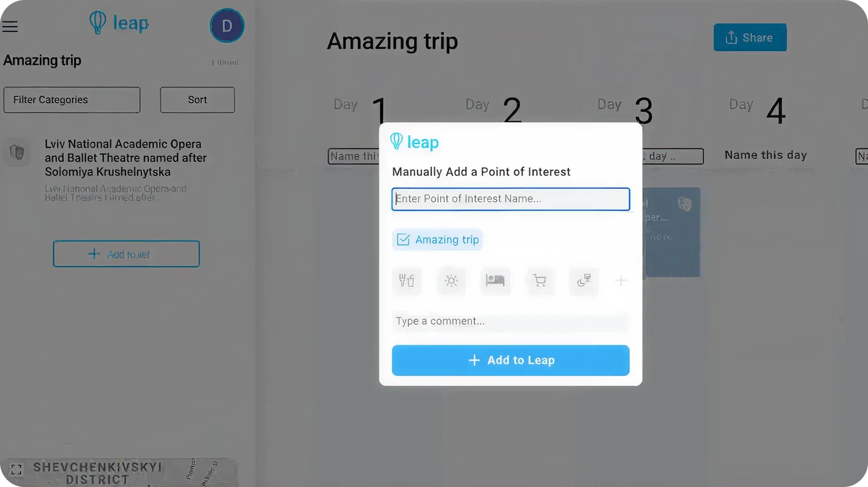Open the Filter Categories dropdown

click(72, 100)
